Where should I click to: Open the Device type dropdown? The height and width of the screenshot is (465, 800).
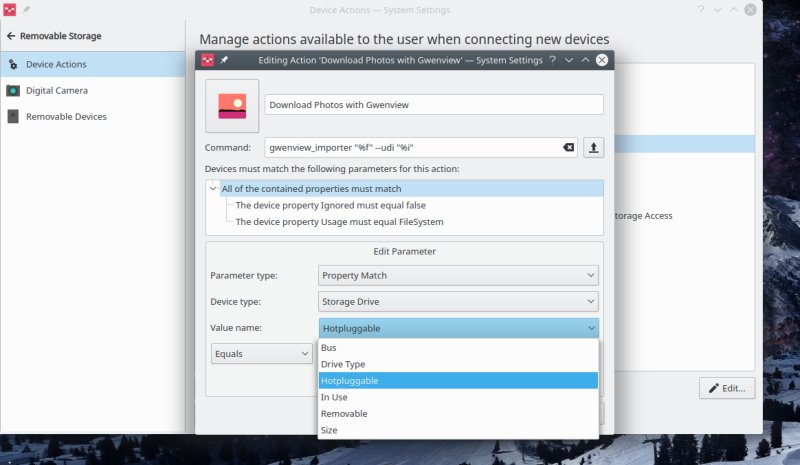[x=458, y=301]
